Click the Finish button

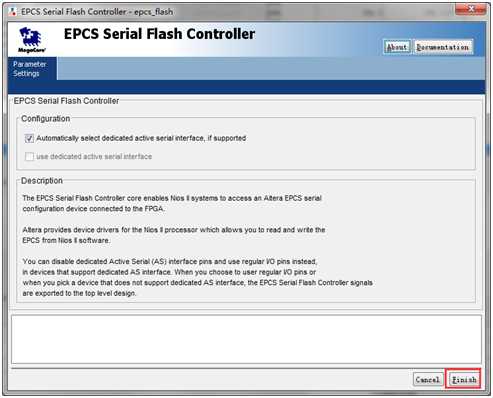click(464, 379)
